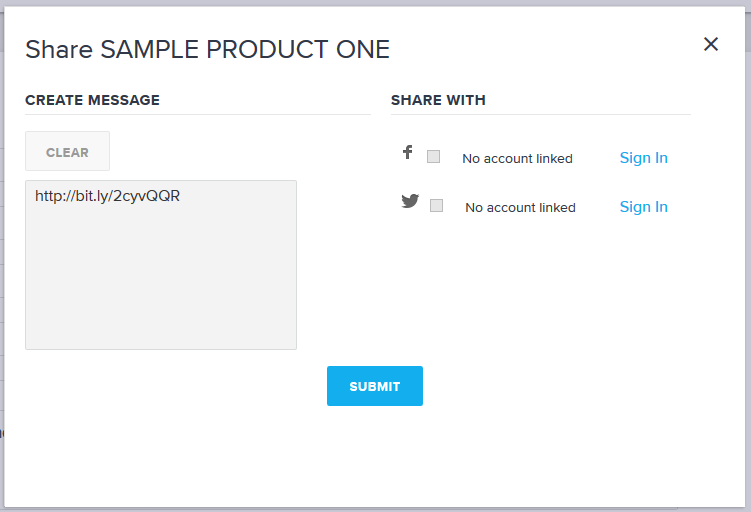Click the dimmed backdrop below the dialog
The width and height of the screenshot is (751, 512).
(x=375, y=508)
